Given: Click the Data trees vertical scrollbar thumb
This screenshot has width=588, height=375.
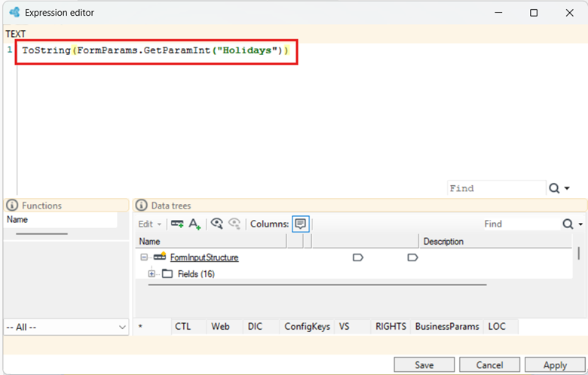Looking at the screenshot, I should pos(579,253).
